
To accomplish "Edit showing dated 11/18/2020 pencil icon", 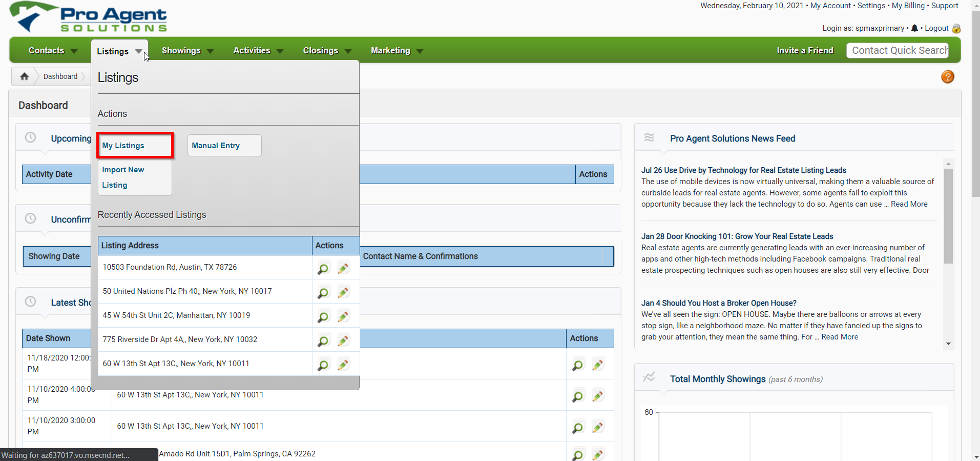I will click(597, 365).
